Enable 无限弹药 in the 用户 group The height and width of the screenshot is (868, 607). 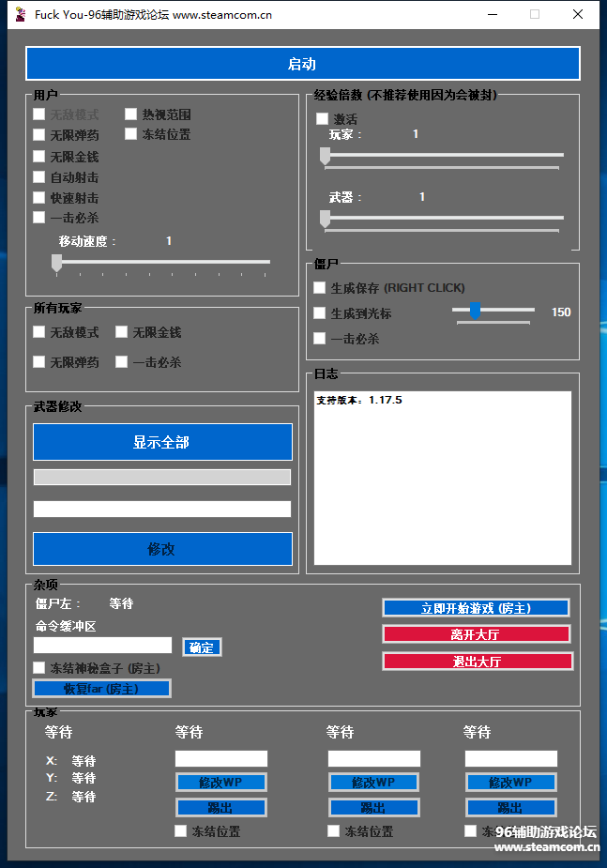(38, 134)
